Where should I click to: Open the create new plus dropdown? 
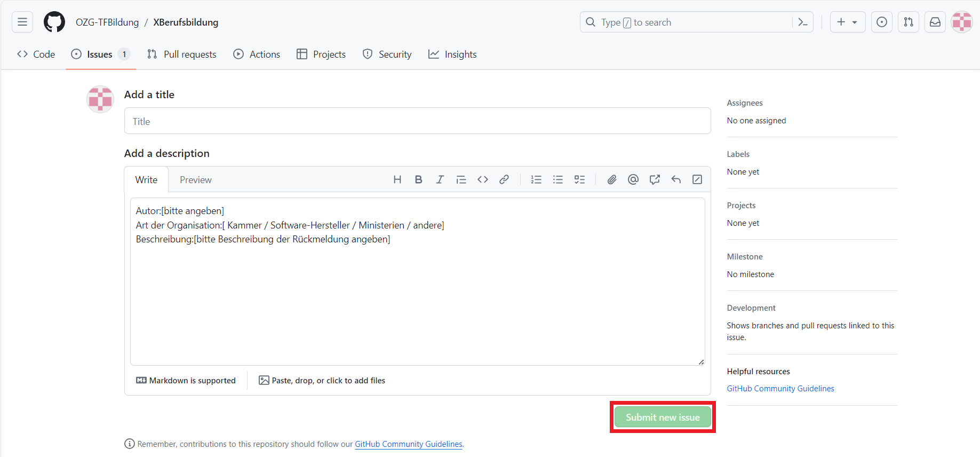[x=847, y=22]
